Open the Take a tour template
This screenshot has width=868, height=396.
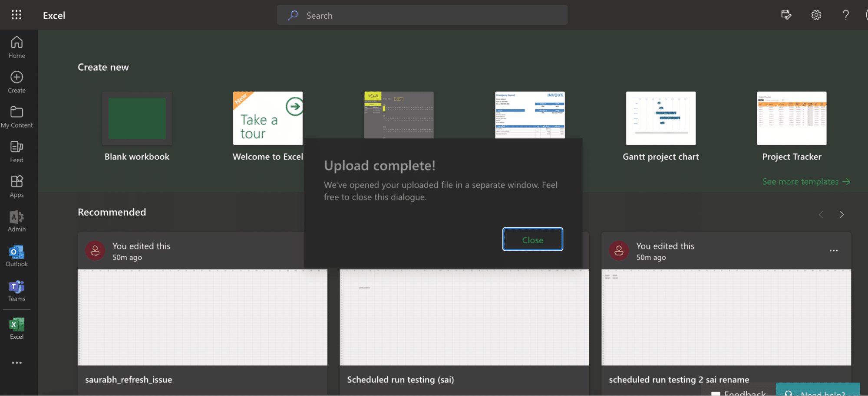pyautogui.click(x=268, y=118)
